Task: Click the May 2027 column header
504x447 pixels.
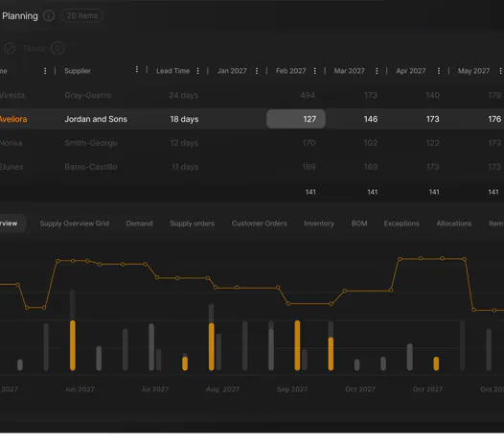Action: click(x=473, y=71)
